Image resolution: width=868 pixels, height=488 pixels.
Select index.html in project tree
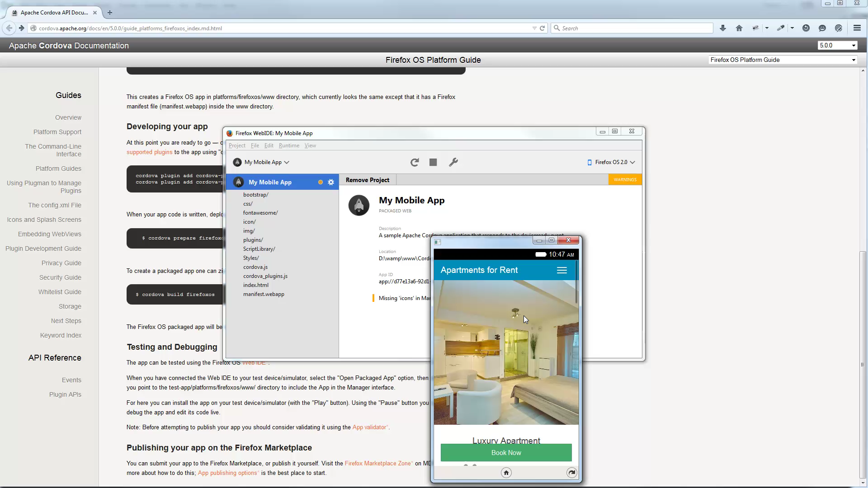pyautogui.click(x=256, y=285)
